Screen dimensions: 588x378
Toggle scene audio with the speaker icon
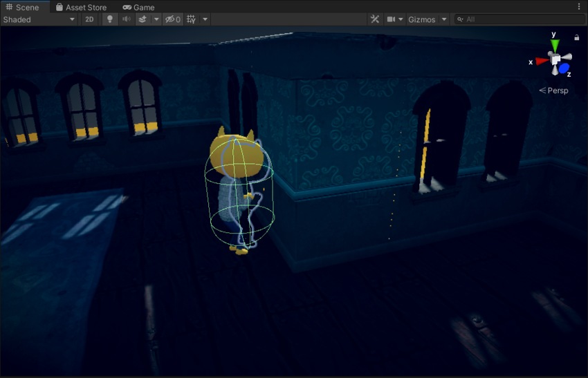click(127, 19)
